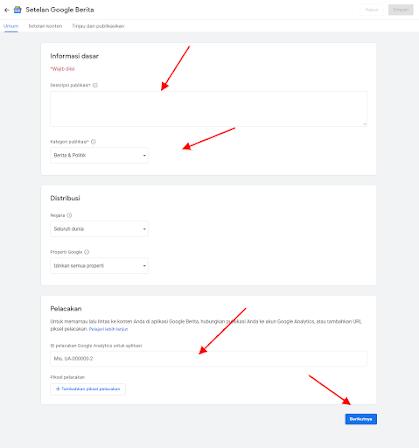The width and height of the screenshot is (419, 448).
Task: Click the blue Berikutnya button
Action: coord(361,419)
